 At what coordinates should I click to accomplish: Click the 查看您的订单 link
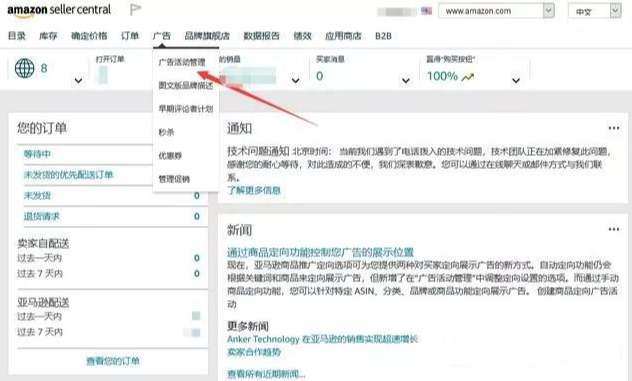pyautogui.click(x=113, y=361)
